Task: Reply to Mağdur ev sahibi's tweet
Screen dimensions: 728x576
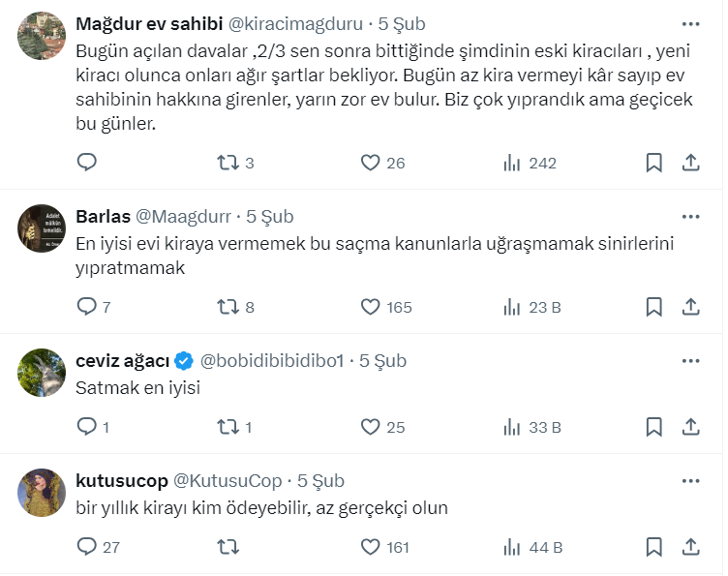Action: click(87, 163)
